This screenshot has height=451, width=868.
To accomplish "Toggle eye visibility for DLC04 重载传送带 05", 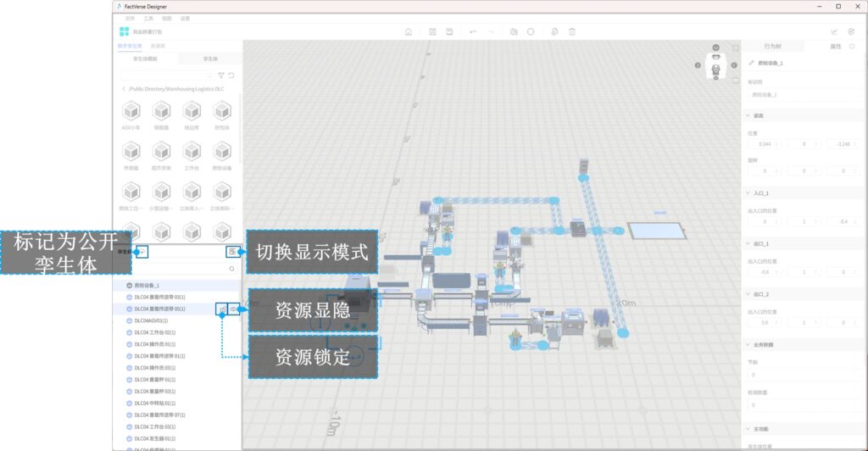I will (x=233, y=309).
